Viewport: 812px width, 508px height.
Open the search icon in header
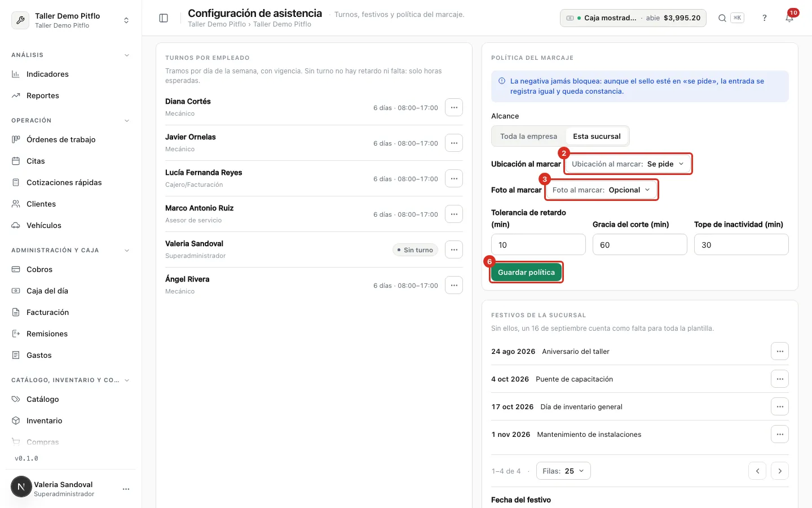coord(722,18)
